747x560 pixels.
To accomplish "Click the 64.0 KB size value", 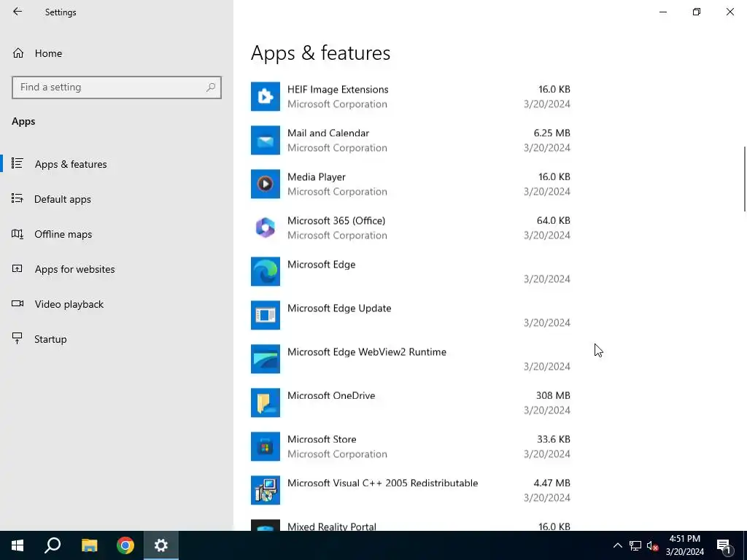I will [553, 220].
